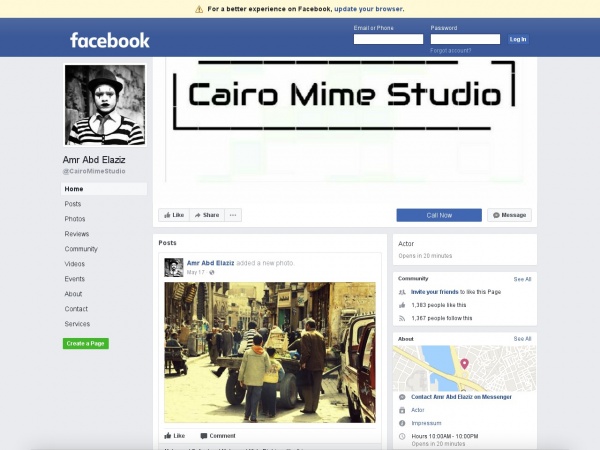Click '1,367 people follow this' text
Viewport: 600px width, 450px height.
[x=442, y=318]
